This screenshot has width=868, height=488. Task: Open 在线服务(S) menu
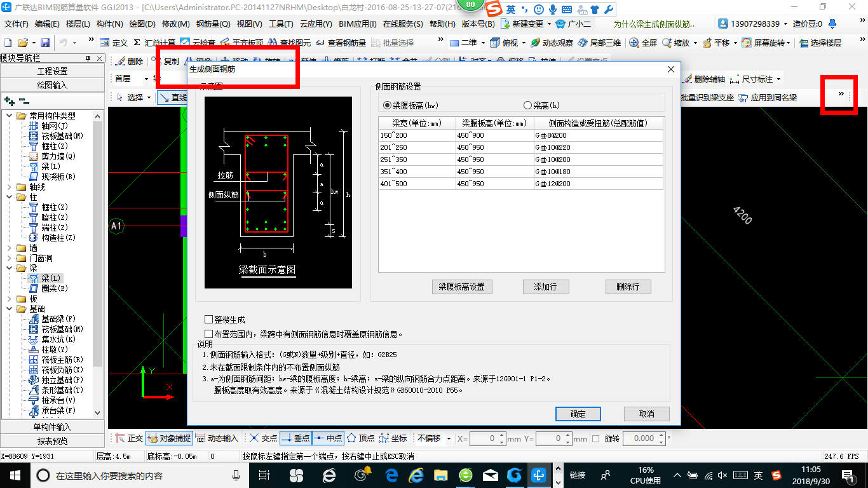point(403,24)
